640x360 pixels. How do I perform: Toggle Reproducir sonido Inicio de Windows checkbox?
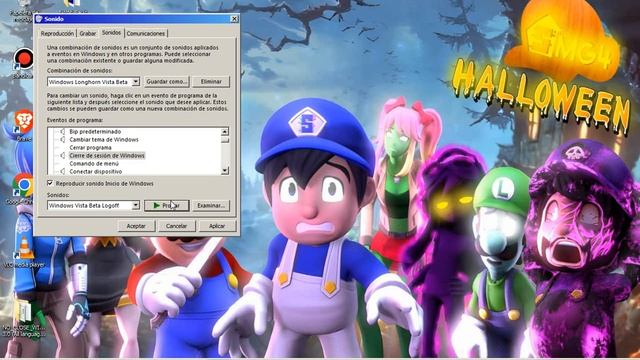tap(50, 183)
